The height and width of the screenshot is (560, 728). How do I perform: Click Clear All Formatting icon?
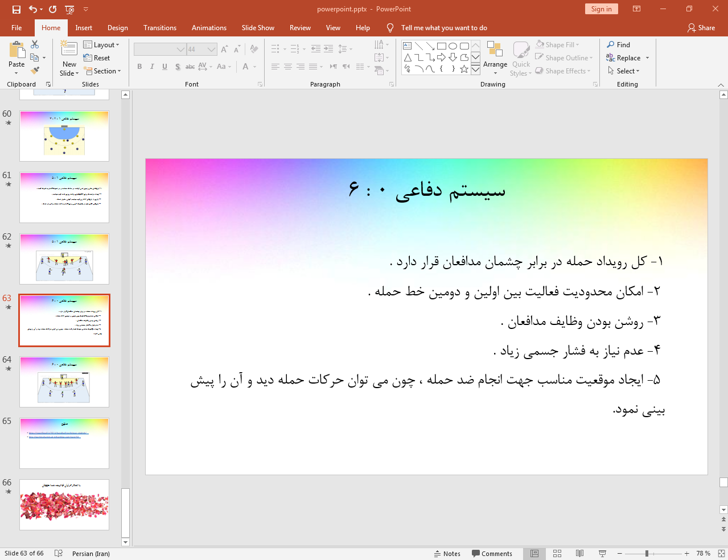[x=254, y=50]
